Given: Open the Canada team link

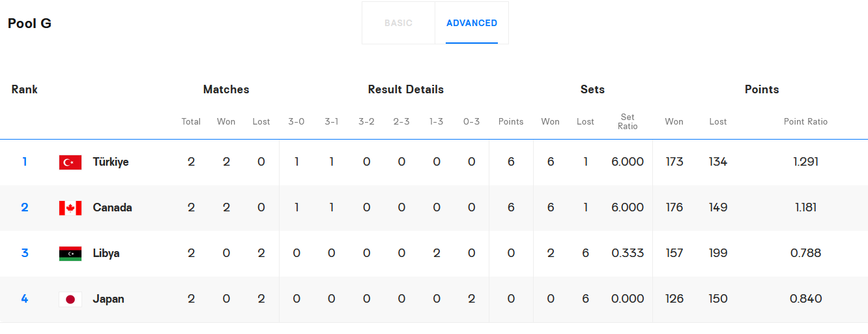Looking at the screenshot, I should point(112,207).
